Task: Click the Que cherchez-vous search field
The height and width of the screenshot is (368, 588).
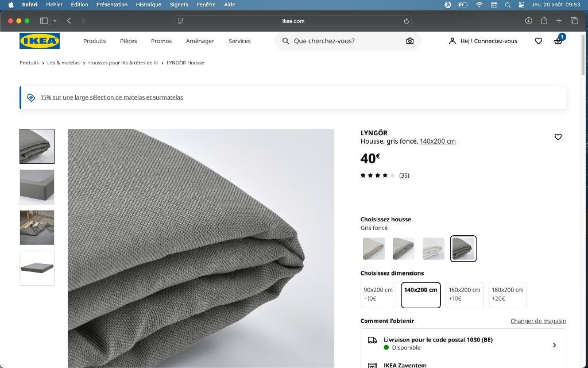Action: coord(347,41)
